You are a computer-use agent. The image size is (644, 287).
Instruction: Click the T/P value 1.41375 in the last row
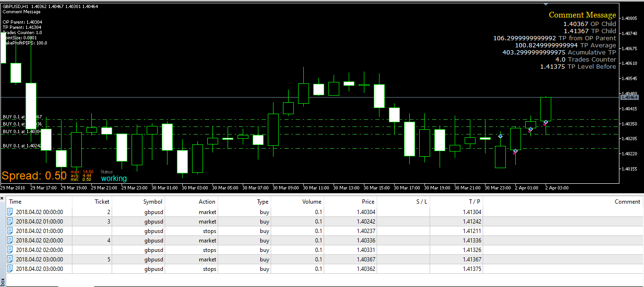pos(472,269)
